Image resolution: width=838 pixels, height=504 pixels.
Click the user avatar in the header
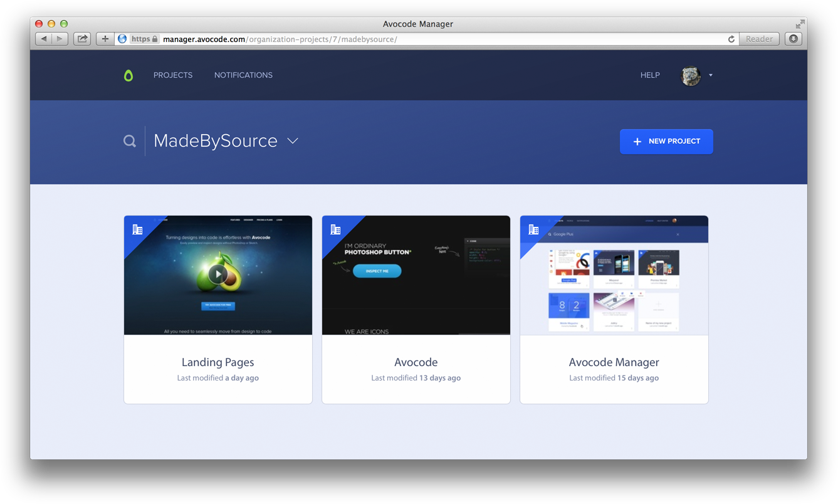(691, 75)
